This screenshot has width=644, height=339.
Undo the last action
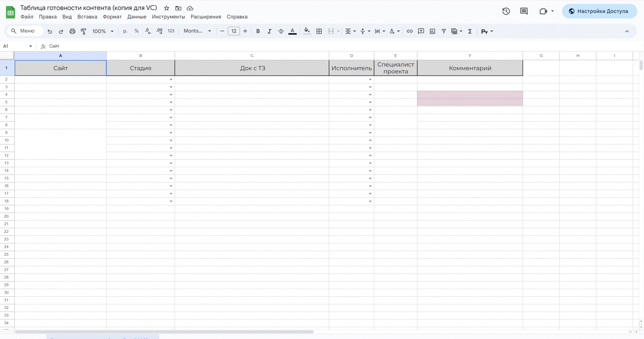click(x=50, y=31)
